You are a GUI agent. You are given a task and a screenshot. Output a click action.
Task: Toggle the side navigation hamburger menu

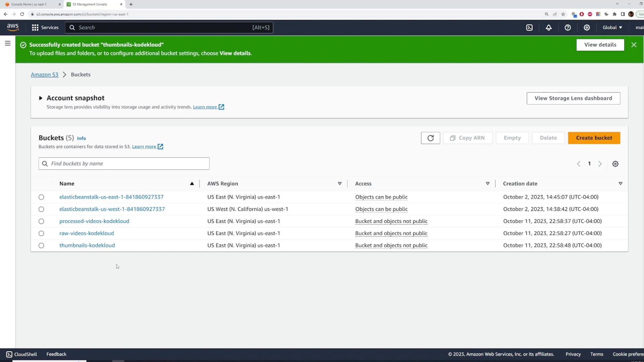[8, 43]
